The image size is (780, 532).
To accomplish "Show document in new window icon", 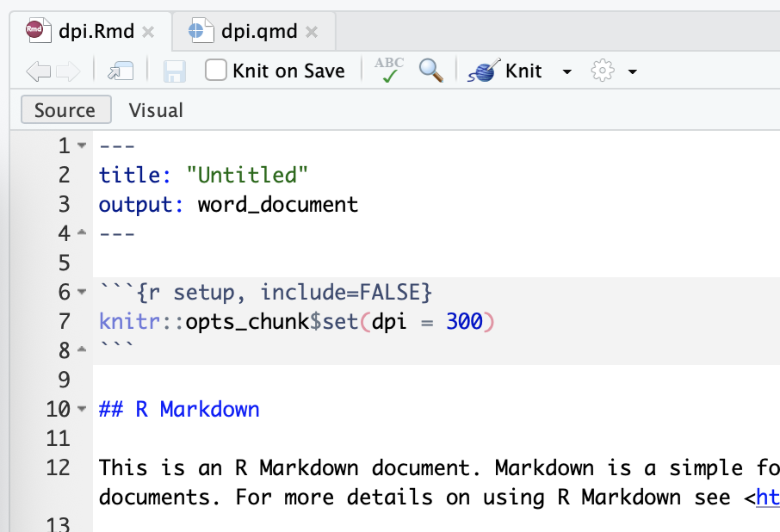I will [121, 71].
